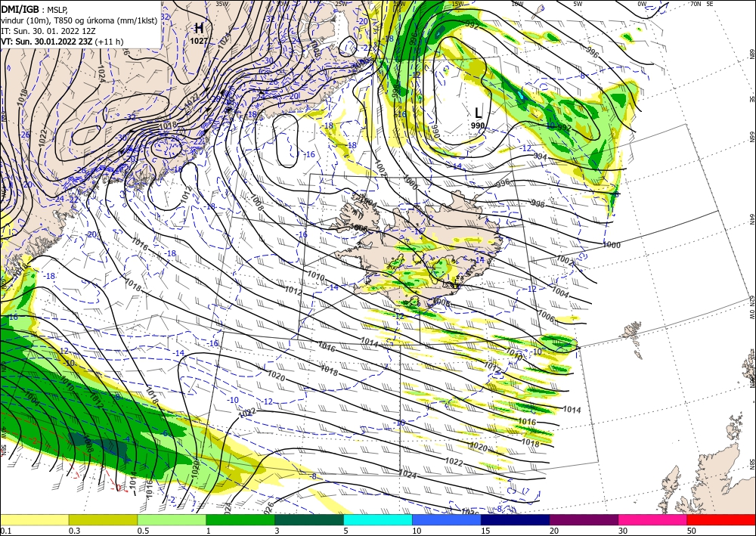
Task: Select the 'VT: Sun. 30.01.2022 23Z (+11 h)' line
Action: click(62, 42)
